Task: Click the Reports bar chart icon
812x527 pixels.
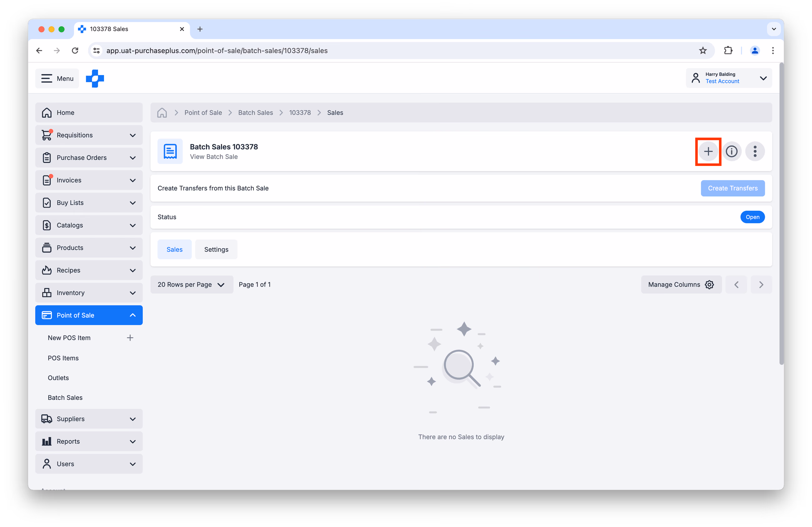Action: (x=47, y=441)
